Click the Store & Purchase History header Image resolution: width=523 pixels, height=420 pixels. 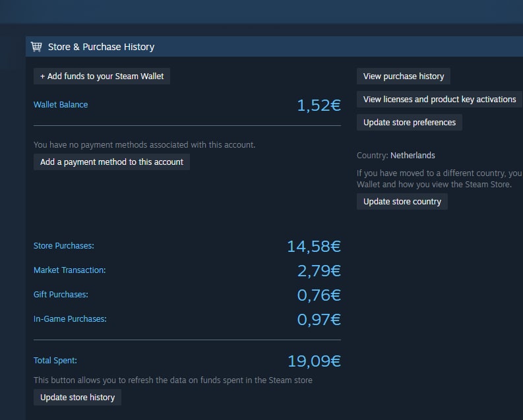[x=101, y=47]
